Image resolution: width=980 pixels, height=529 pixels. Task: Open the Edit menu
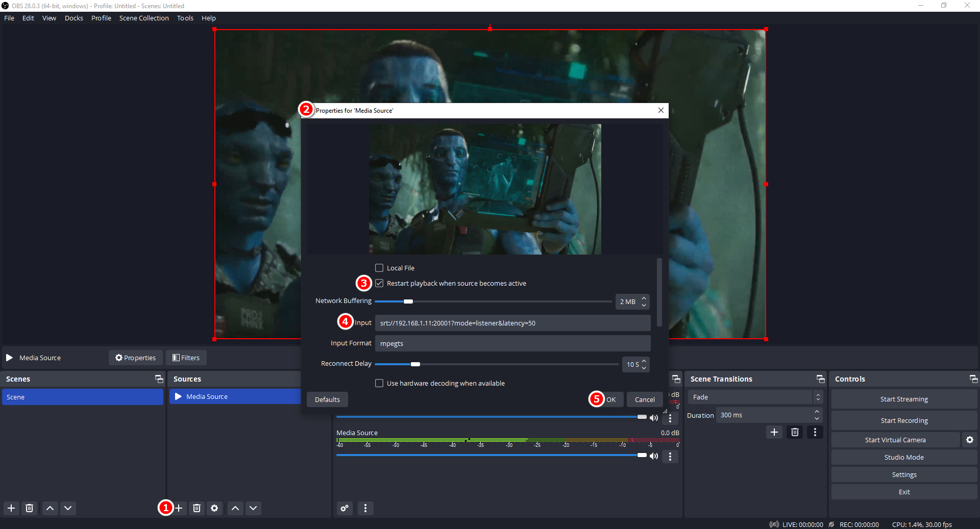click(x=28, y=18)
